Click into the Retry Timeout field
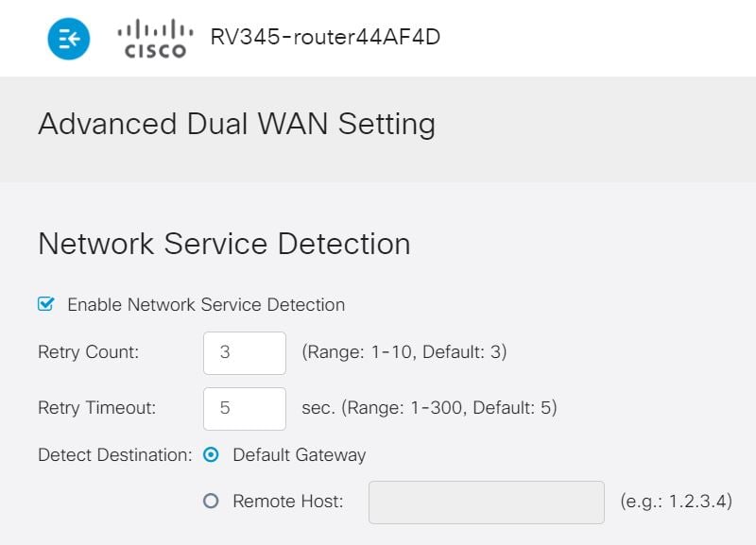 coord(244,408)
